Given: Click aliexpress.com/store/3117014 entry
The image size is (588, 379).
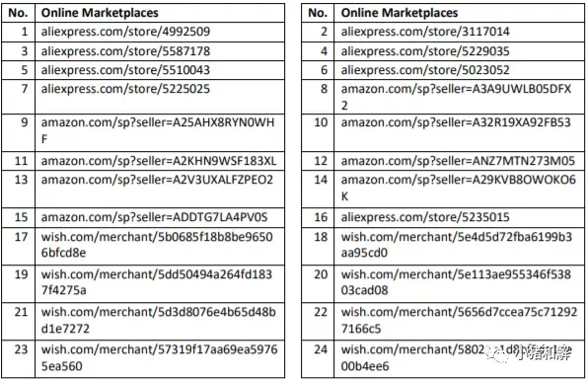Looking at the screenshot, I should tap(425, 32).
